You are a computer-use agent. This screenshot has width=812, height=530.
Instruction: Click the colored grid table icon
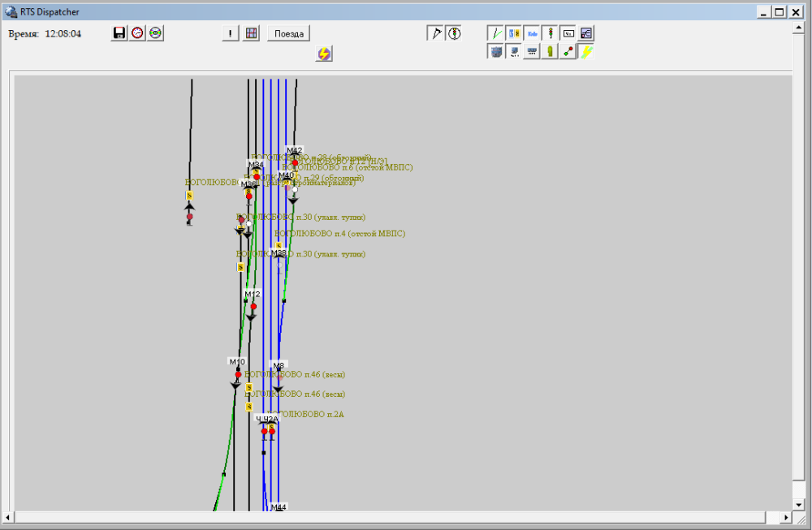click(251, 33)
